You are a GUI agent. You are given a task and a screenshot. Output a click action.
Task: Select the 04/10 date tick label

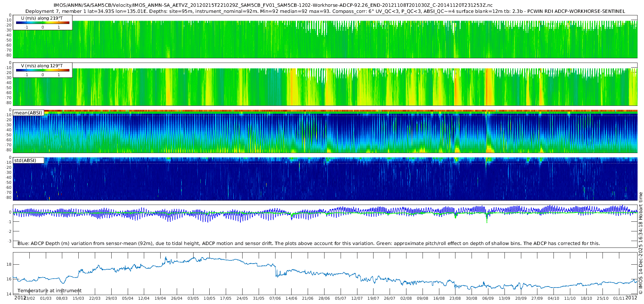pos(553,299)
